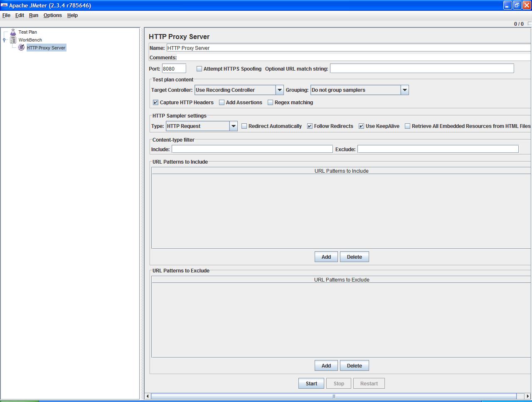Open the Help menu
This screenshot has width=532, height=402.
pos(72,15)
